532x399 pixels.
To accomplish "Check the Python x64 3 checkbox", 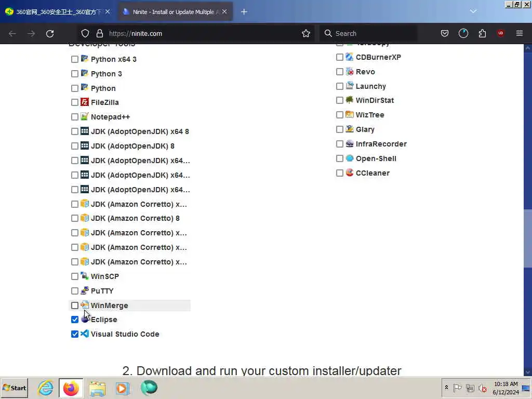I will pyautogui.click(x=75, y=59).
